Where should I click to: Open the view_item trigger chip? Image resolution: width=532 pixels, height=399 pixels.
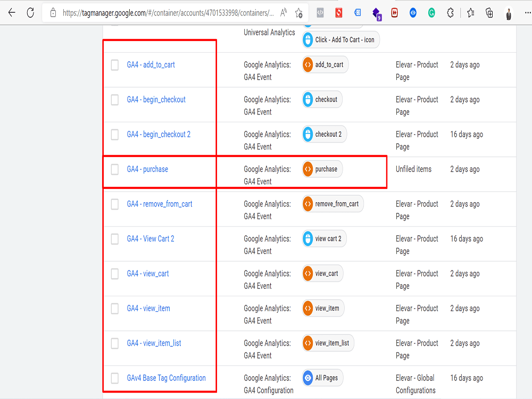pyautogui.click(x=323, y=309)
